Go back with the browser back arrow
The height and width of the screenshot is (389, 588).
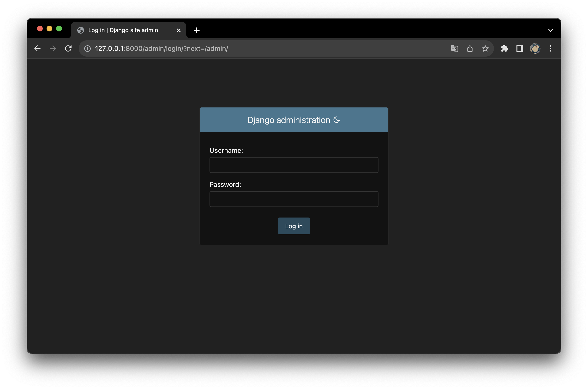coord(37,48)
